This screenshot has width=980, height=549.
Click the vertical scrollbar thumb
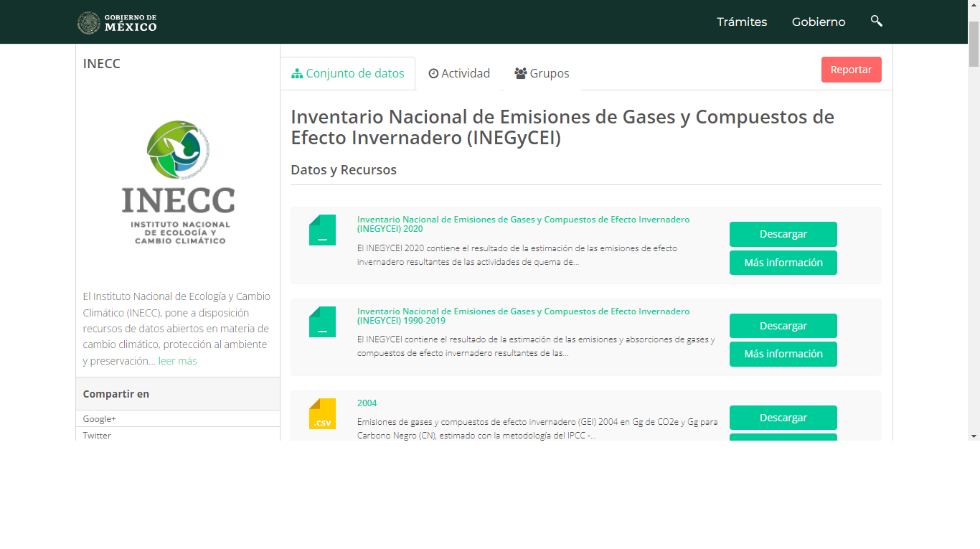click(x=974, y=42)
